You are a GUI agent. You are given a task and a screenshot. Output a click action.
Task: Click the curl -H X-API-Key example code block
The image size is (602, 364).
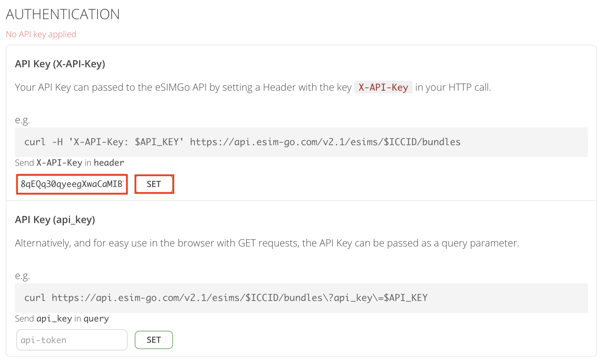pos(301,142)
